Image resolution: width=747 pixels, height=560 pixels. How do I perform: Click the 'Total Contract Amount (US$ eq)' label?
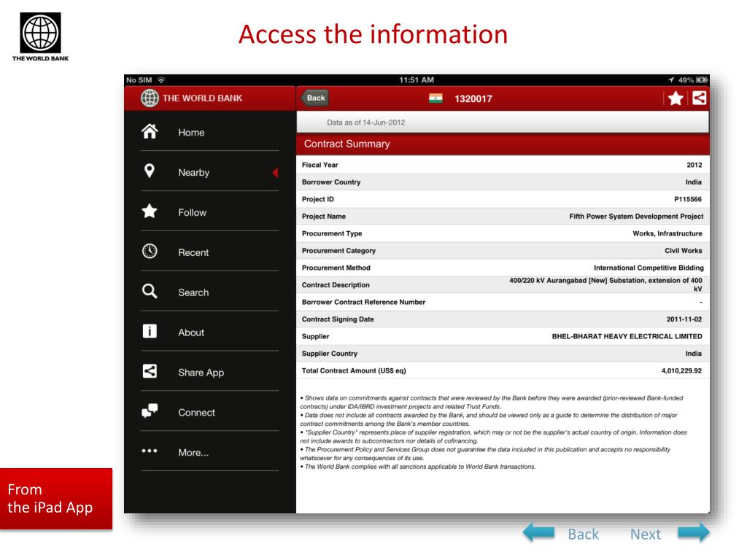(x=354, y=370)
